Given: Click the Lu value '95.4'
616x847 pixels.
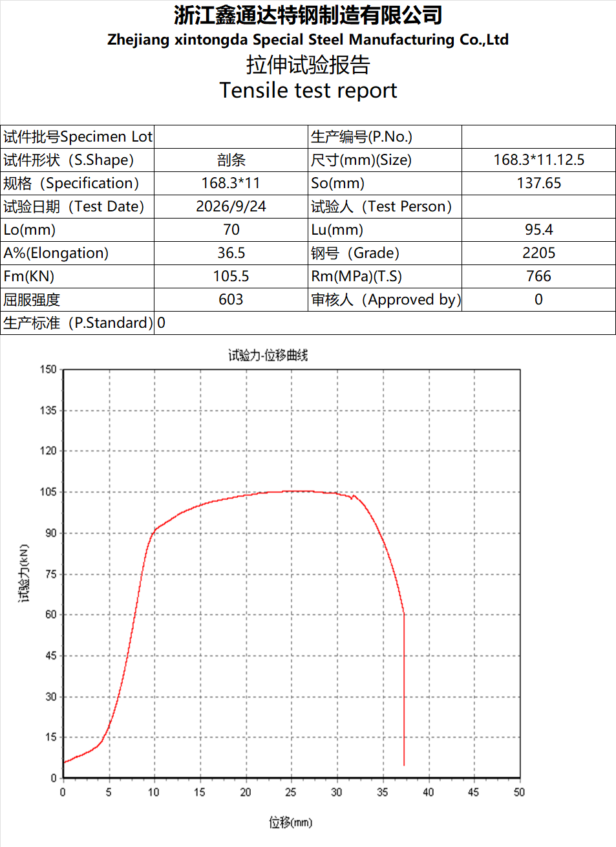Looking at the screenshot, I should click(538, 230).
